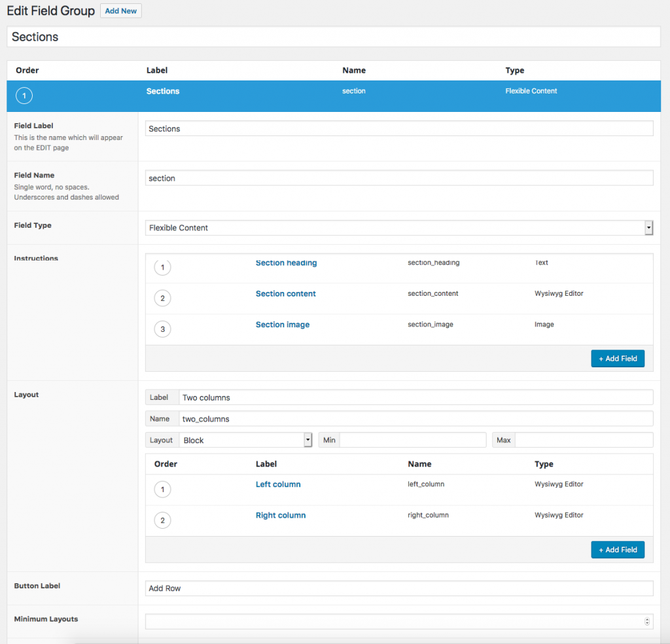This screenshot has height=644, width=670.
Task: Click order circle 1 beside Left column
Action: pos(162,490)
